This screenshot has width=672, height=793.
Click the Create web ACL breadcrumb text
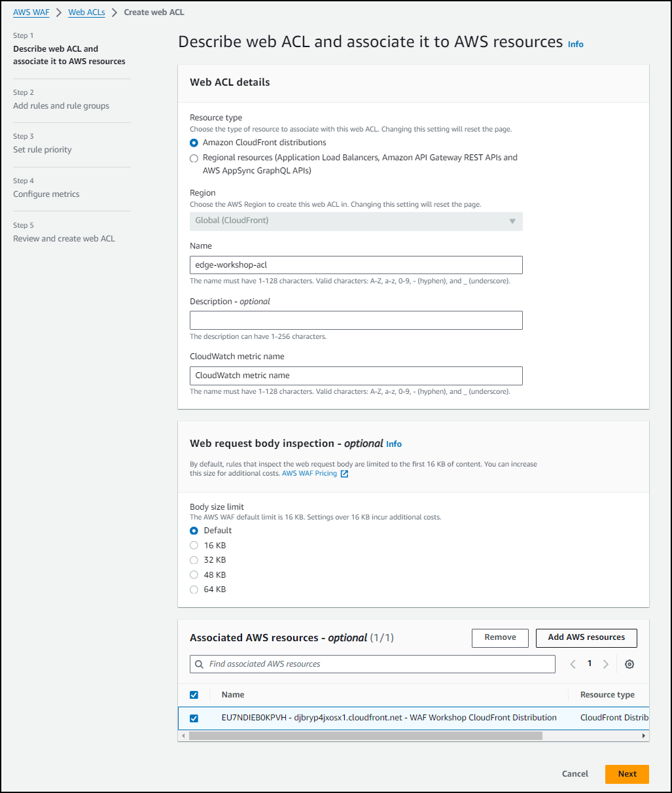tap(154, 12)
